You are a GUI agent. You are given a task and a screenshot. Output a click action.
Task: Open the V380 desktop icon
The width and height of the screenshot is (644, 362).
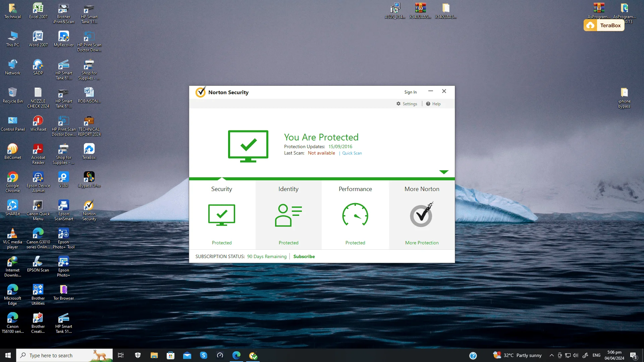click(x=64, y=180)
